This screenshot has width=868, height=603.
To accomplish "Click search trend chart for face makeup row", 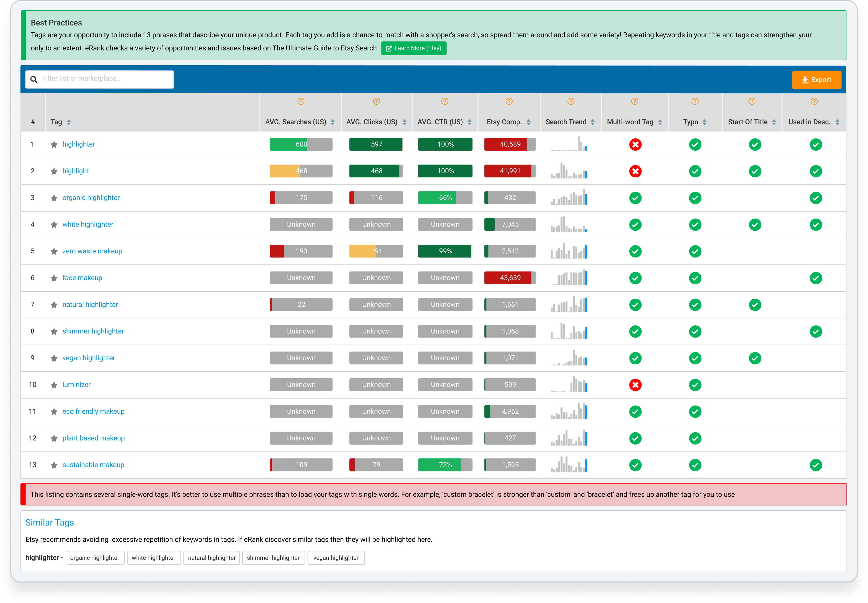I will [x=569, y=278].
